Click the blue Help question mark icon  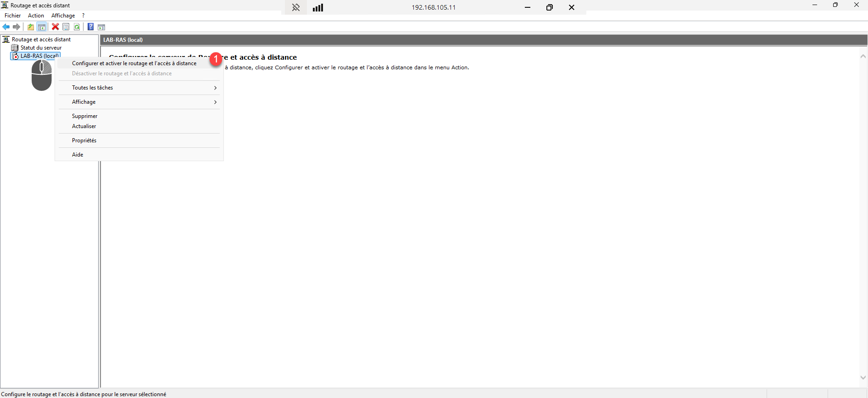pos(91,27)
